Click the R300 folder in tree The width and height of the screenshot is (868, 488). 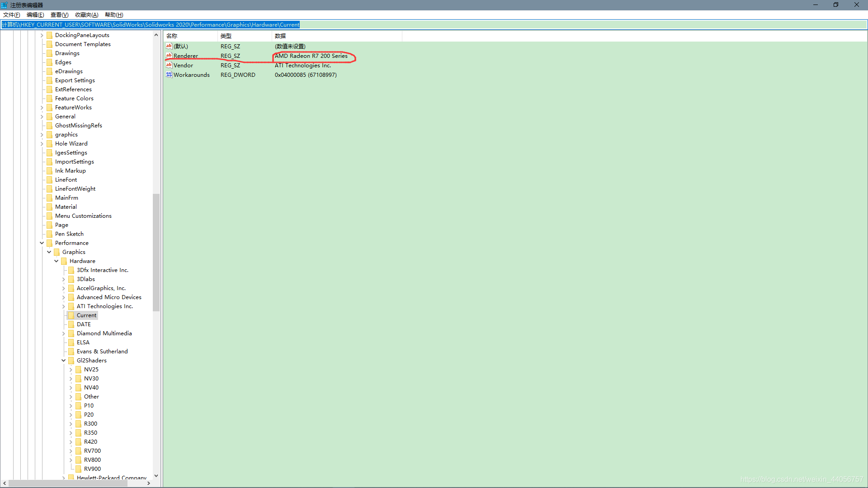pyautogui.click(x=90, y=424)
